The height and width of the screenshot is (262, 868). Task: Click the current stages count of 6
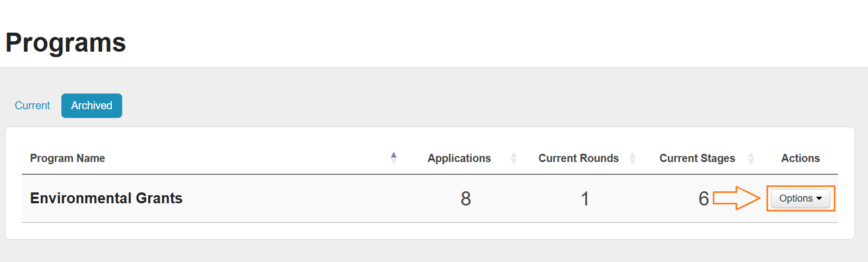tap(704, 199)
